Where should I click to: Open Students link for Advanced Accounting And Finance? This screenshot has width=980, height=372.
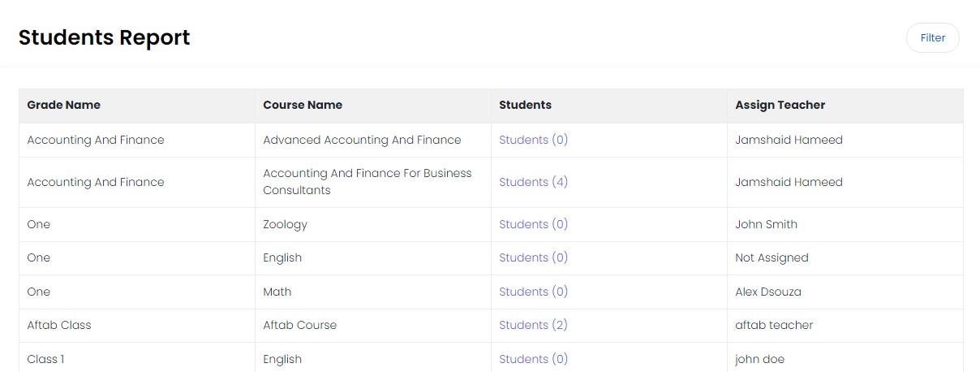click(x=533, y=140)
